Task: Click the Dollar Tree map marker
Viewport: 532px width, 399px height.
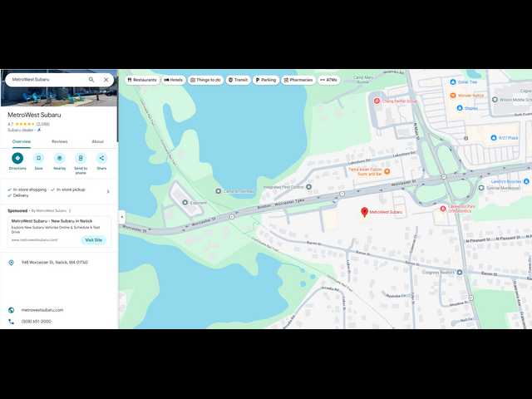Action: pos(452,82)
